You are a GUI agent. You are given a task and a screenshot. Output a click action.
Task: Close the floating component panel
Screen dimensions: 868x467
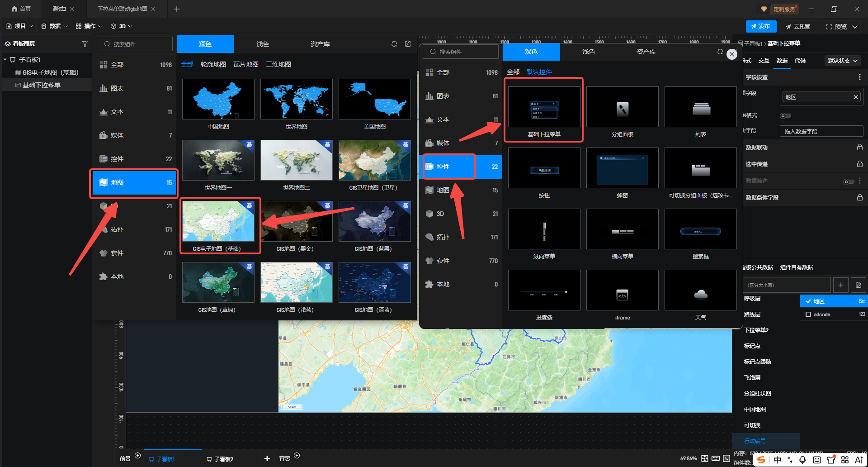click(732, 54)
